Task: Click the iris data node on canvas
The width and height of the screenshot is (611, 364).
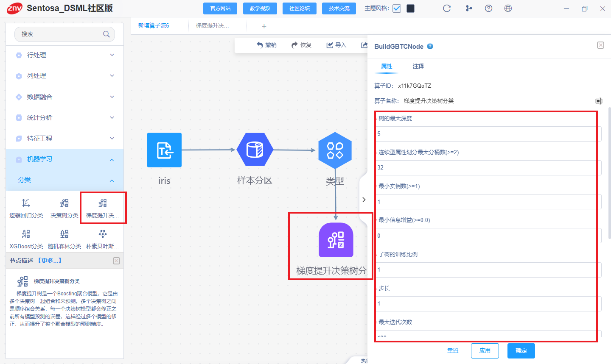Action: click(x=164, y=150)
